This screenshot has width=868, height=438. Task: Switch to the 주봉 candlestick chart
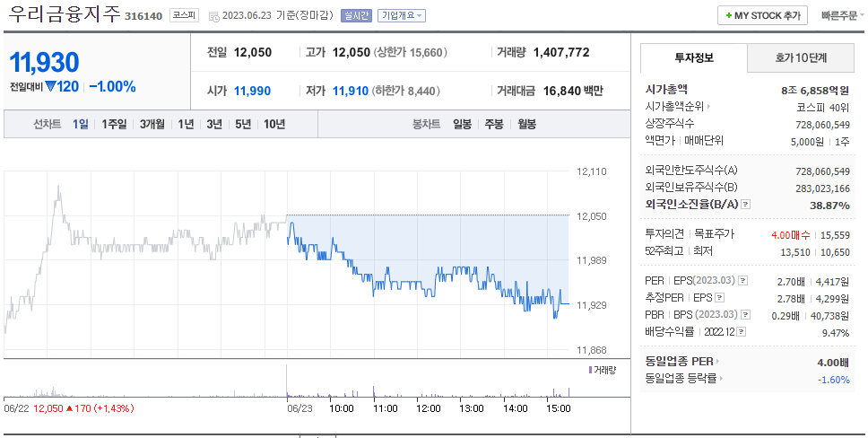[494, 124]
